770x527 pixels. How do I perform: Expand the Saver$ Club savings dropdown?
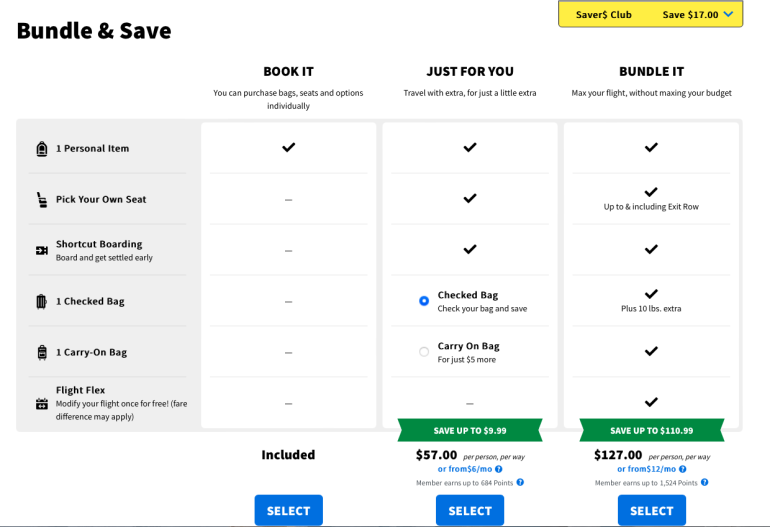tap(728, 14)
